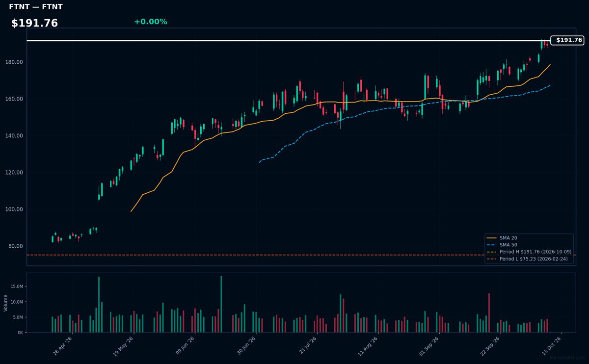
Task: Click the 22 Sep '26 date label
Action: [490, 345]
